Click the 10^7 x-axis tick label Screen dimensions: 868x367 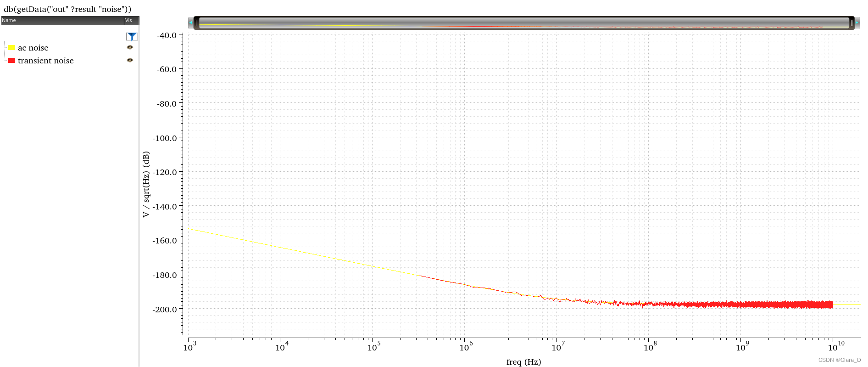(x=558, y=347)
